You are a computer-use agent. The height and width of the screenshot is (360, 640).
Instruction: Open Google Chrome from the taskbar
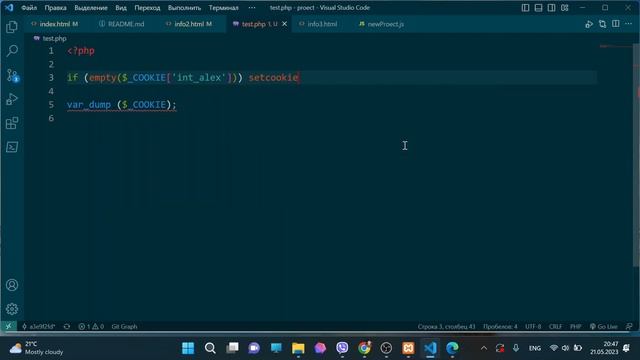coord(364,348)
